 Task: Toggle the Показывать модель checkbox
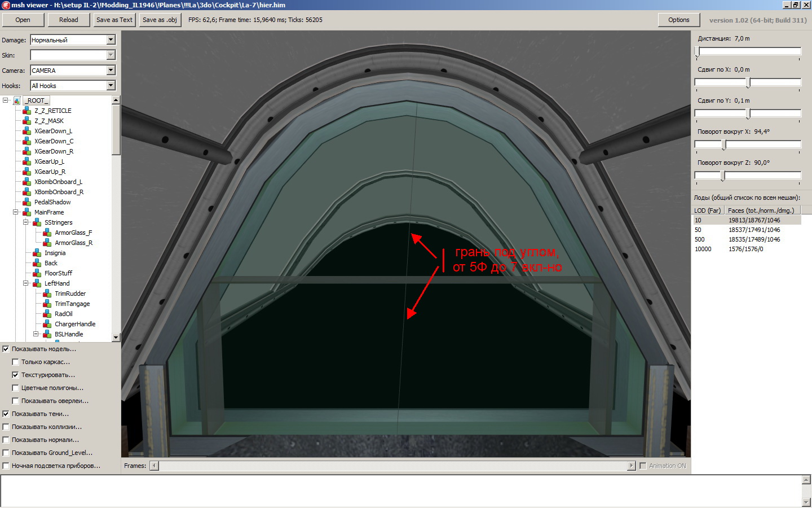[6, 349]
